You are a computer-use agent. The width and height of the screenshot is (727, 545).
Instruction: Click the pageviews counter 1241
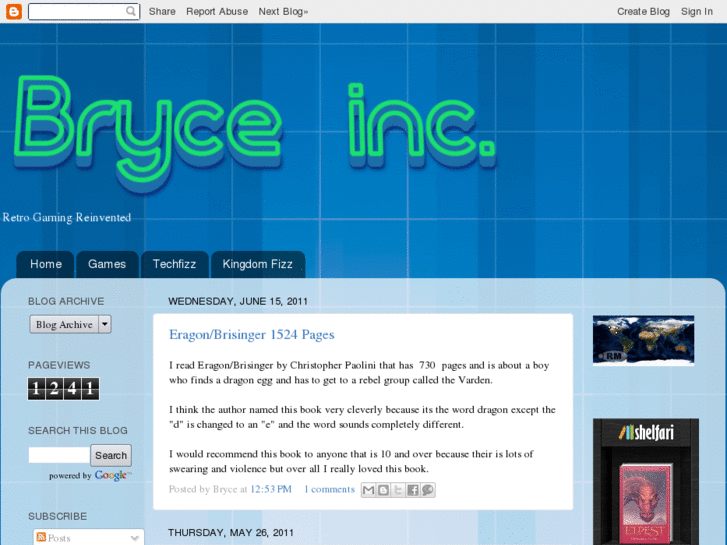(64, 389)
